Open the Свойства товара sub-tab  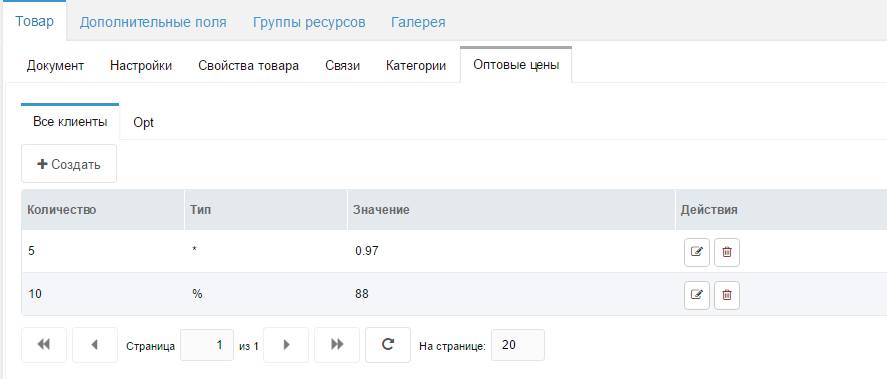pyautogui.click(x=248, y=66)
